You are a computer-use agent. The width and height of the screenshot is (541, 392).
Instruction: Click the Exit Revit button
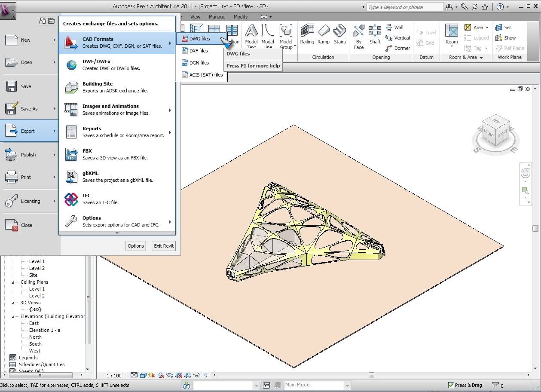tap(164, 246)
